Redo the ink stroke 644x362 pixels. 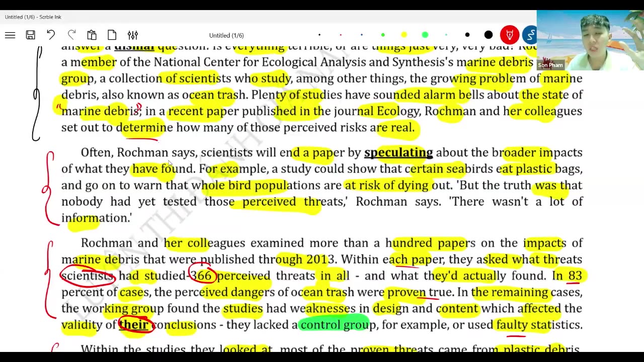point(71,35)
